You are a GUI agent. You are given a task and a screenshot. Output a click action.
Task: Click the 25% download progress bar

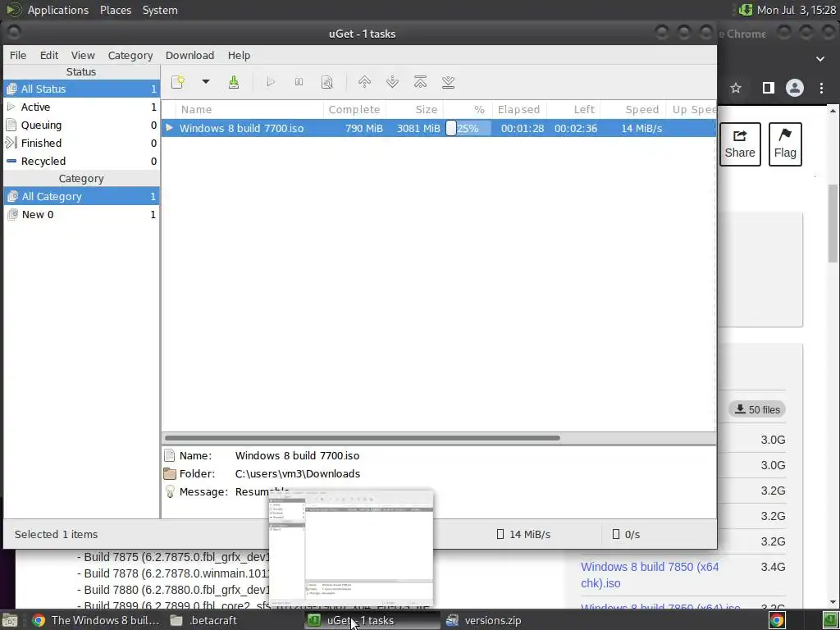tap(468, 129)
